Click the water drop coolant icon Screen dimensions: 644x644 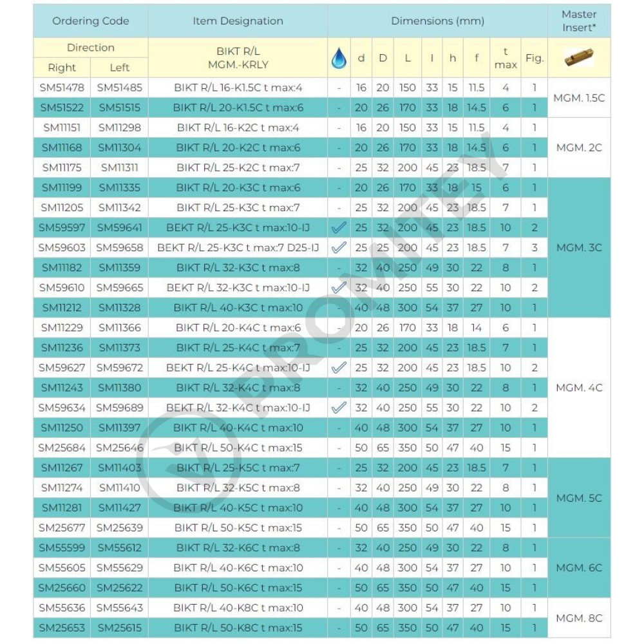tap(339, 58)
